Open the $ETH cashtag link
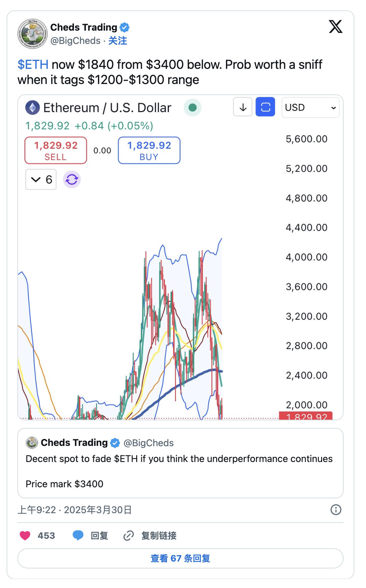This screenshot has height=588, width=366. click(x=33, y=65)
